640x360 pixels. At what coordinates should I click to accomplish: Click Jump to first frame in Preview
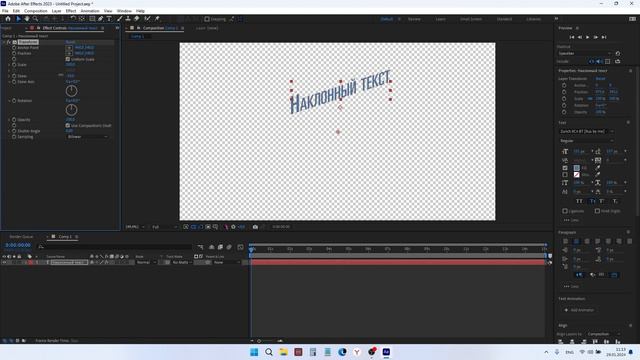tap(572, 37)
